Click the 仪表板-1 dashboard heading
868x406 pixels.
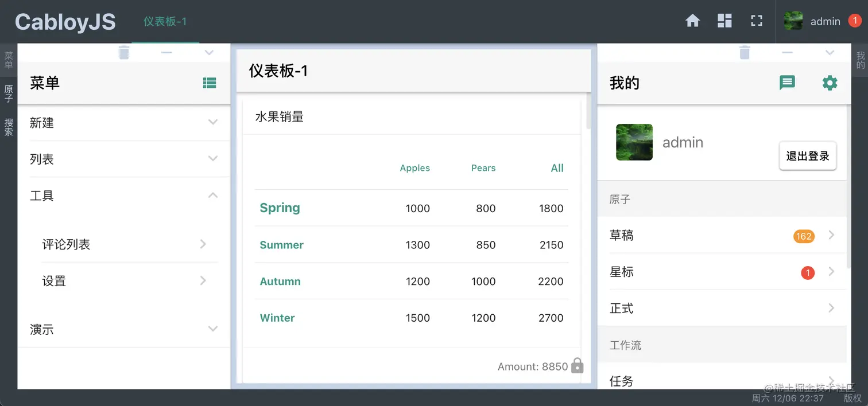(278, 71)
